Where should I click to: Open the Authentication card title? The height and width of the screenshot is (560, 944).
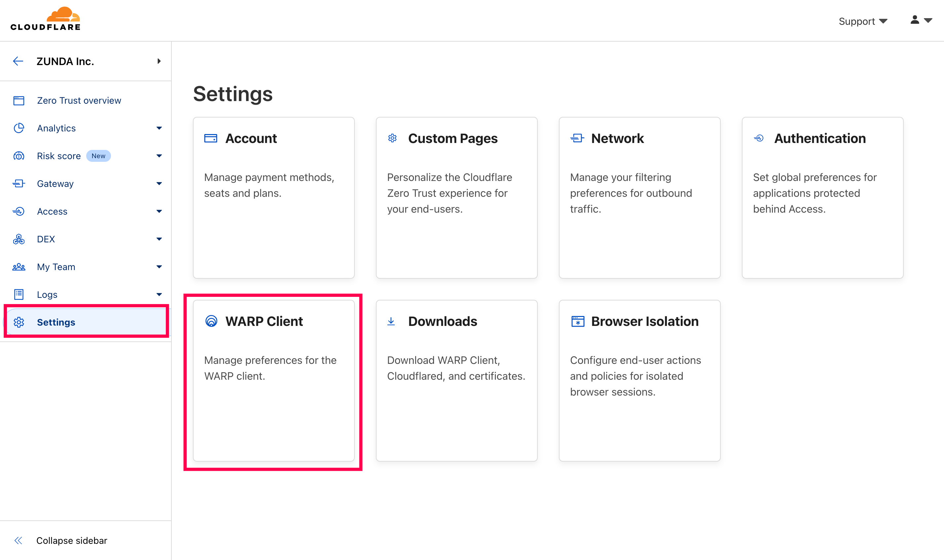click(x=820, y=138)
